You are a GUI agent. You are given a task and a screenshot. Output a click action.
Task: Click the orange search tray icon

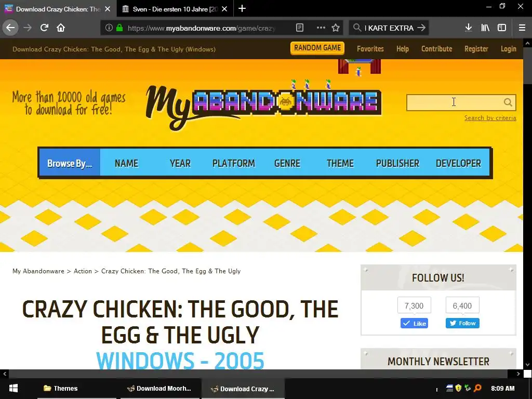click(477, 388)
